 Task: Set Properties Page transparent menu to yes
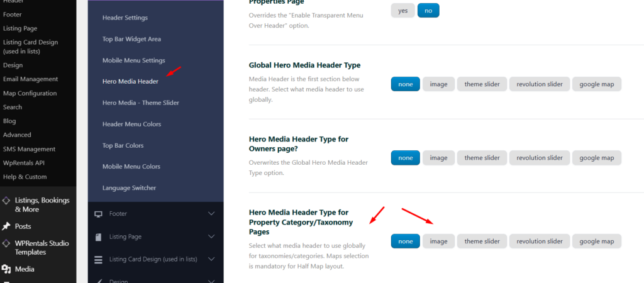403,11
